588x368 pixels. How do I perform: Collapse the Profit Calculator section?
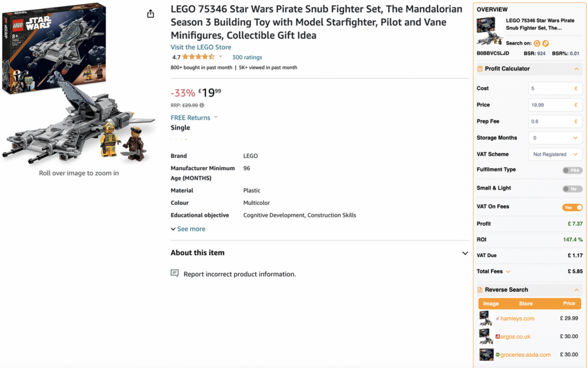coord(577,69)
